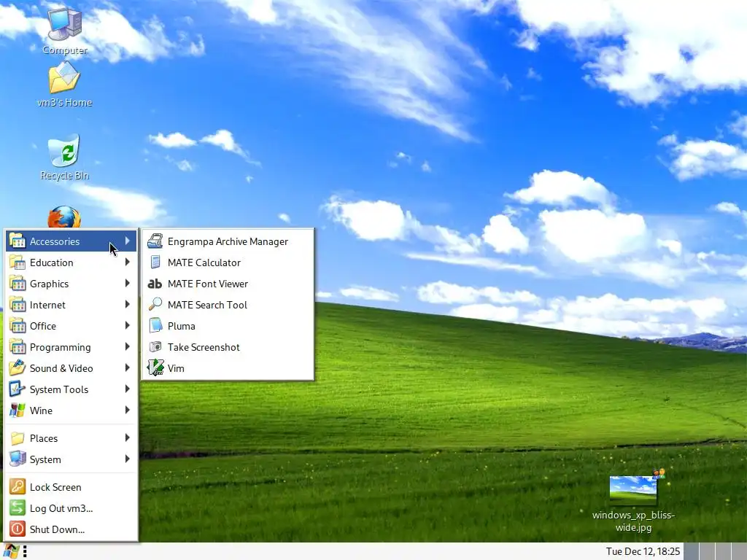Click the windows_xp_bliss-wide.jpg file name label
This screenshot has width=747, height=560.
633,521
